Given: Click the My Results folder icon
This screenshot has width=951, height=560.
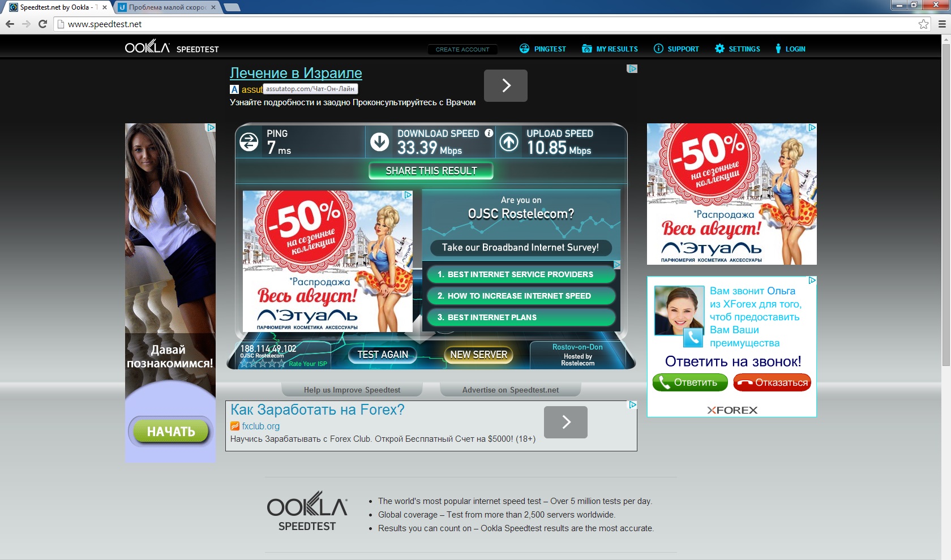Looking at the screenshot, I should (x=586, y=49).
